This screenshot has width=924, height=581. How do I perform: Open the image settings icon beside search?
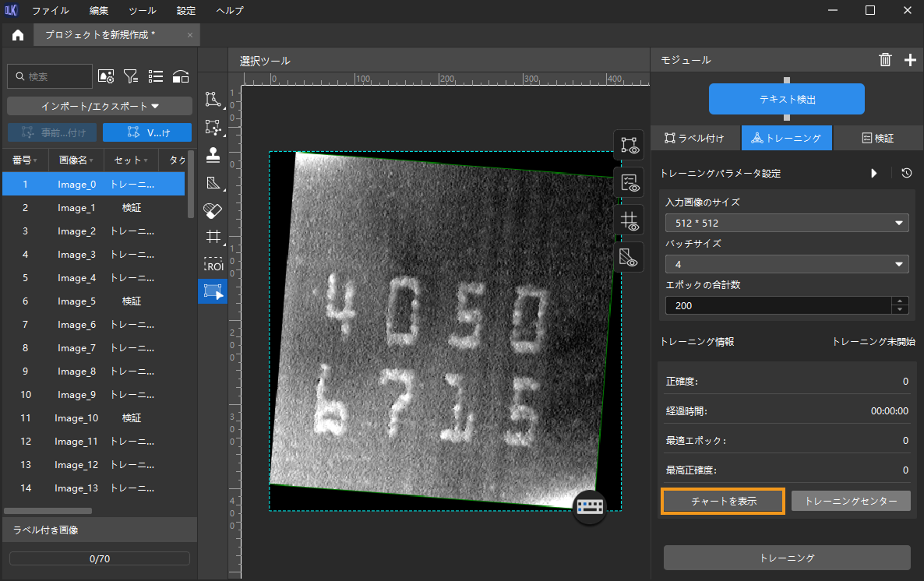pyautogui.click(x=106, y=76)
